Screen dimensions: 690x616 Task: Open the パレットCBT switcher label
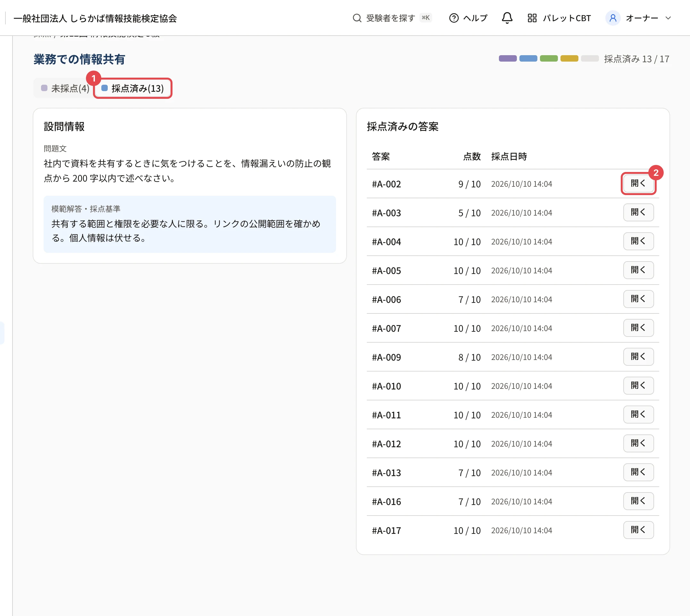(567, 18)
